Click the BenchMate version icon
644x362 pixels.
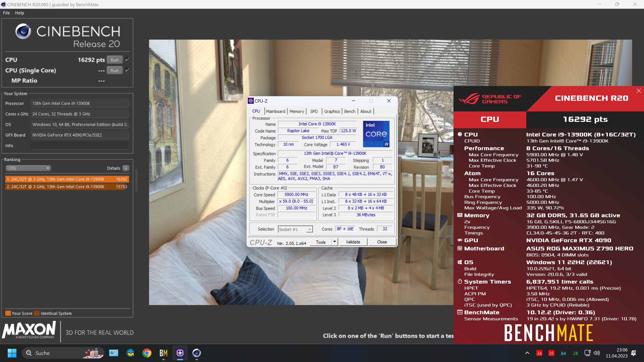pyautogui.click(x=460, y=312)
